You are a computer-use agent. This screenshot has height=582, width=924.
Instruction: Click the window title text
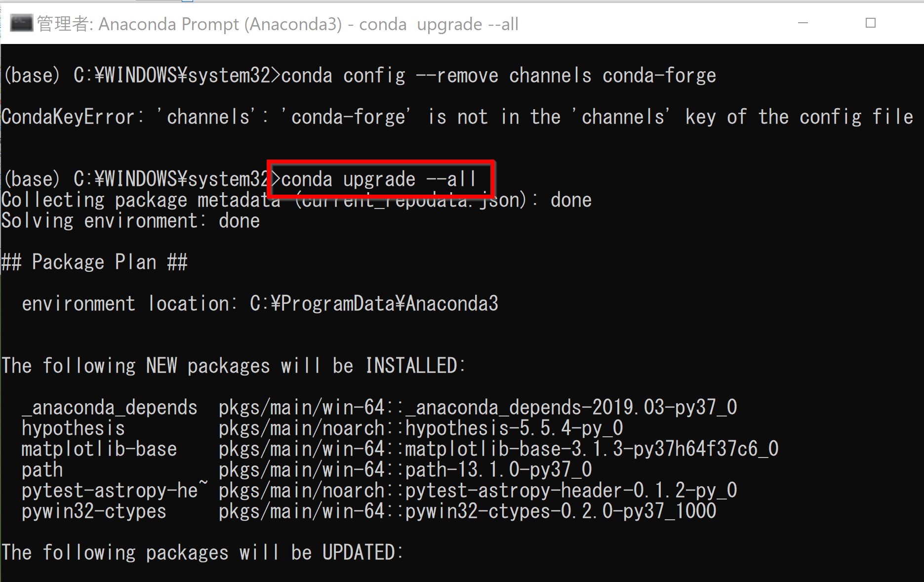coord(278,24)
